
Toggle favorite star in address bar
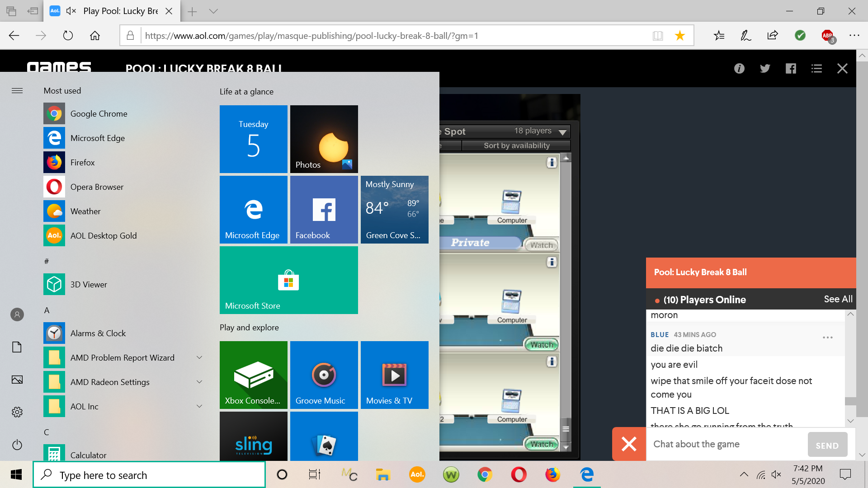coord(679,36)
